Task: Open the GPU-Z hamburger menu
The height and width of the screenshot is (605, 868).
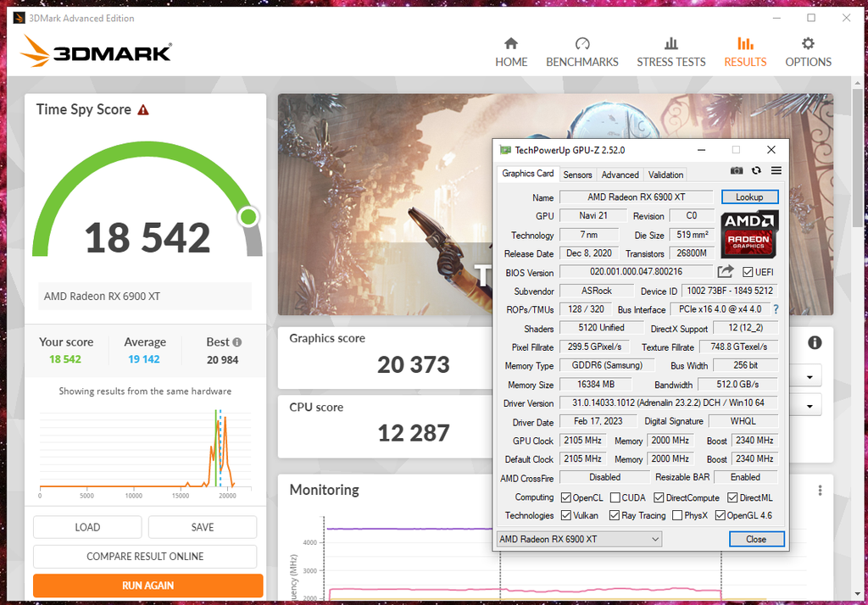Action: [x=776, y=170]
